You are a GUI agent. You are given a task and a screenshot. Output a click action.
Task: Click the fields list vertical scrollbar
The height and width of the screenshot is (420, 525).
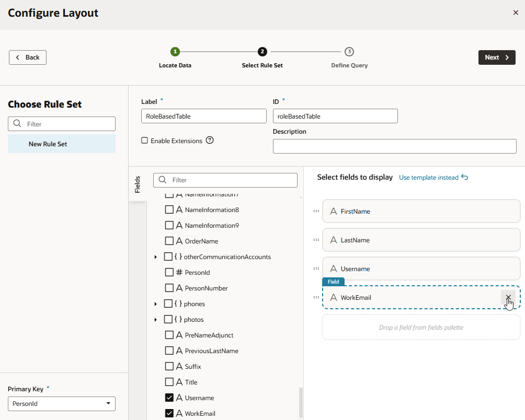(301, 402)
